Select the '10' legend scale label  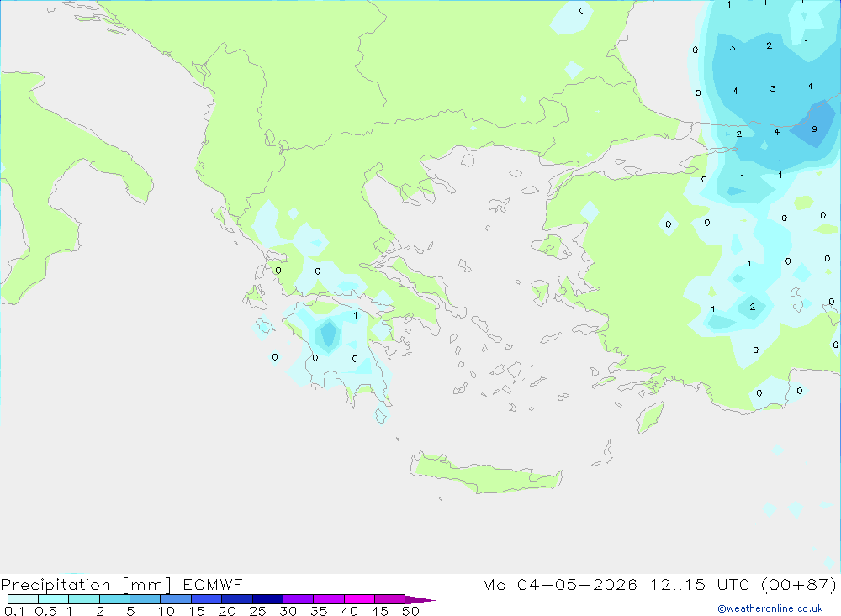click(x=166, y=611)
